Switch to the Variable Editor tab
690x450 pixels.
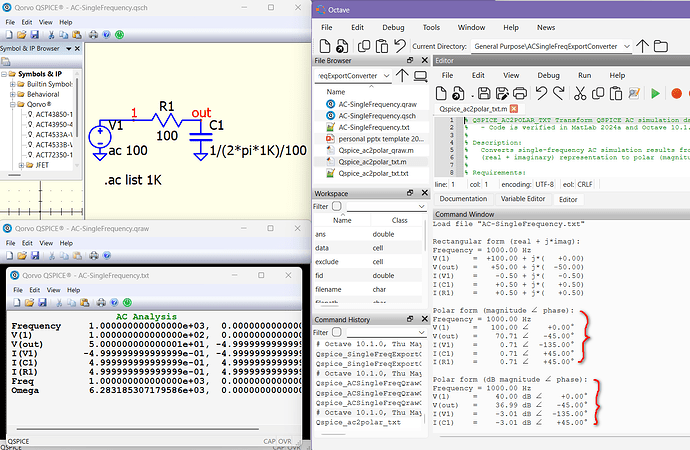click(x=523, y=199)
